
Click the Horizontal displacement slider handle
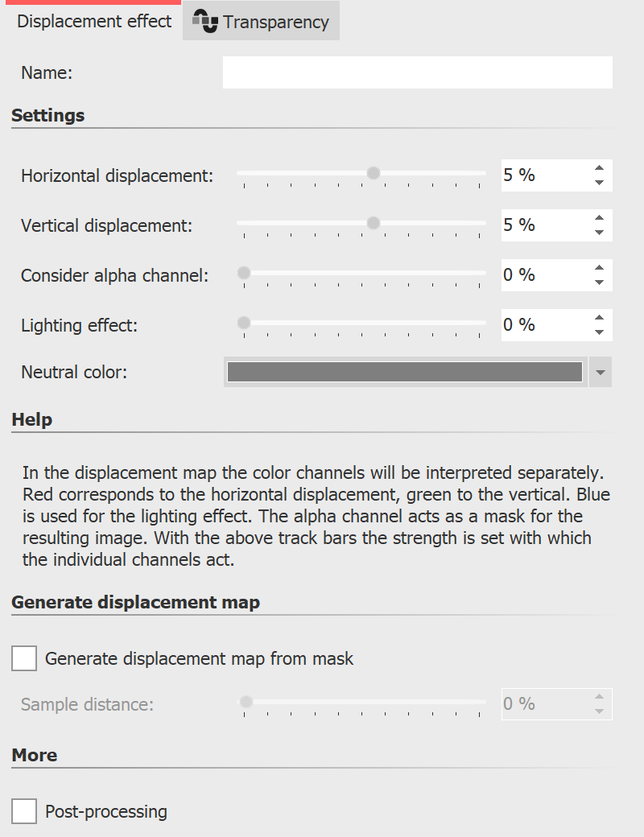(x=373, y=172)
